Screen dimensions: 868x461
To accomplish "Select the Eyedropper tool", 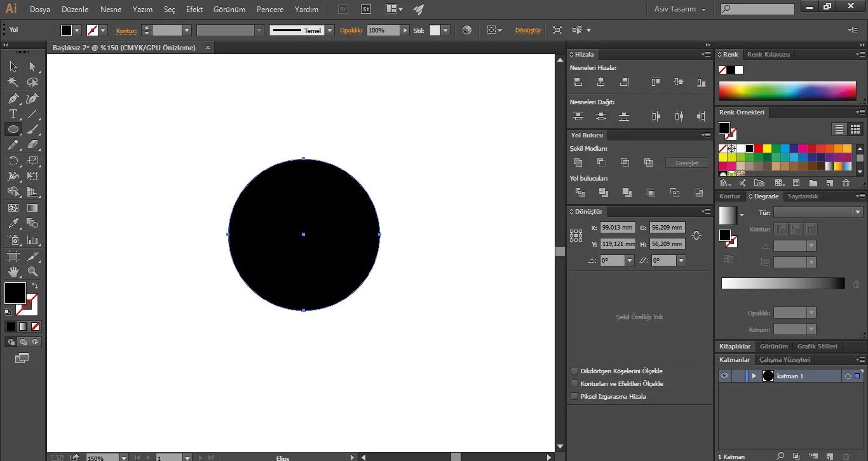I will pyautogui.click(x=13, y=224).
